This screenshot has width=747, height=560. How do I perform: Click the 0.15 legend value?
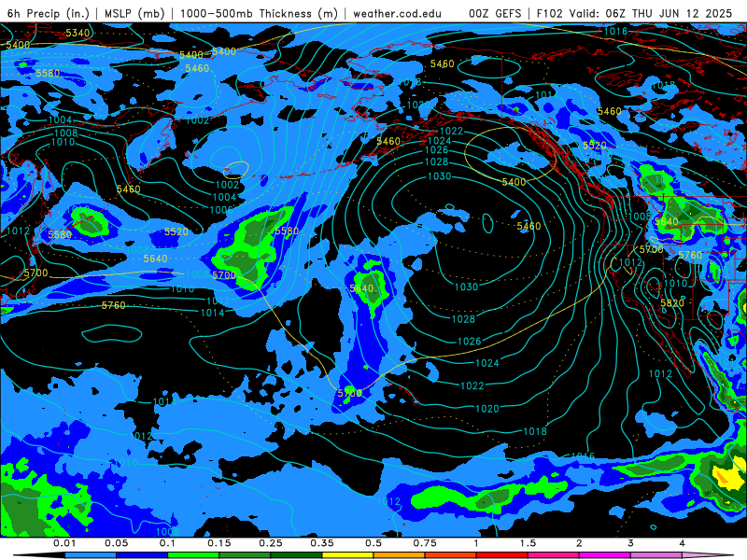point(219,543)
